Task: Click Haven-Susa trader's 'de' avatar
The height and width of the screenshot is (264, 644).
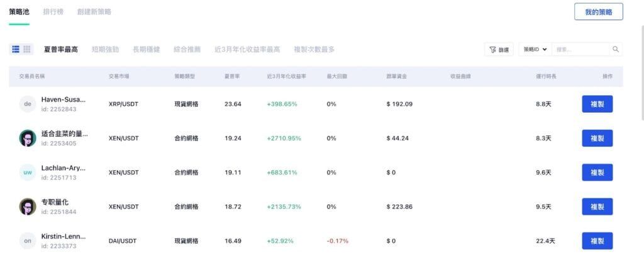Action: [28, 104]
